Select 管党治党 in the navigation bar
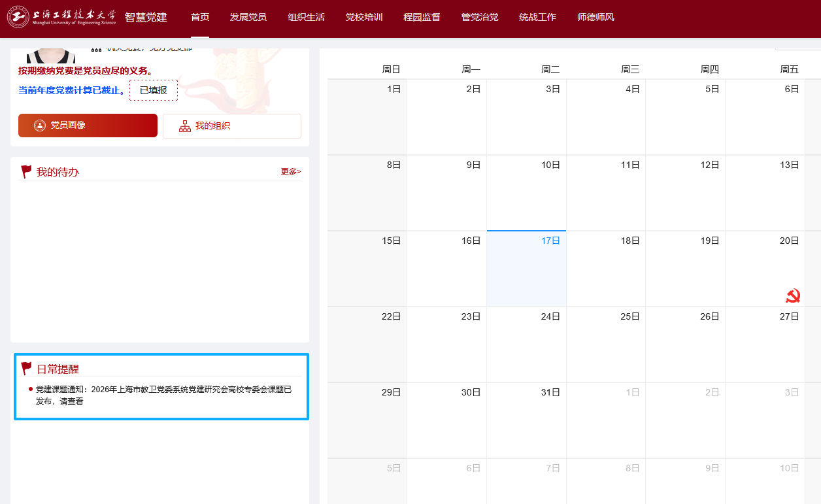This screenshot has width=821, height=504. tap(480, 17)
